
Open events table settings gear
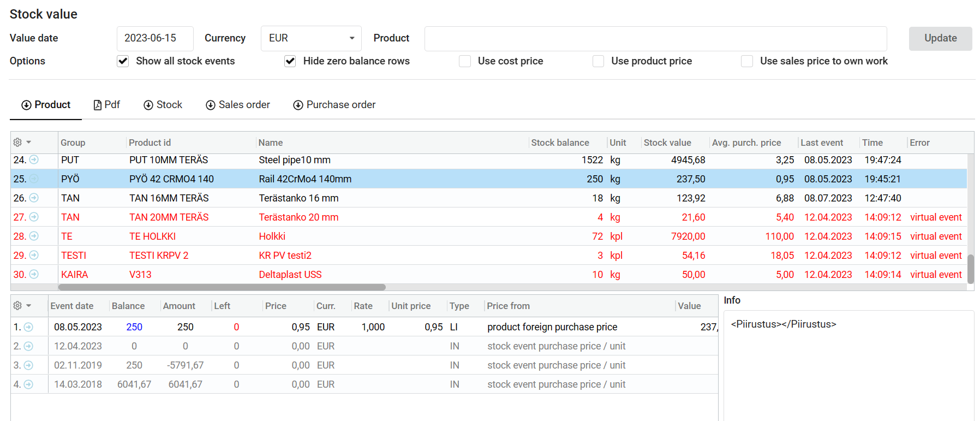point(18,306)
